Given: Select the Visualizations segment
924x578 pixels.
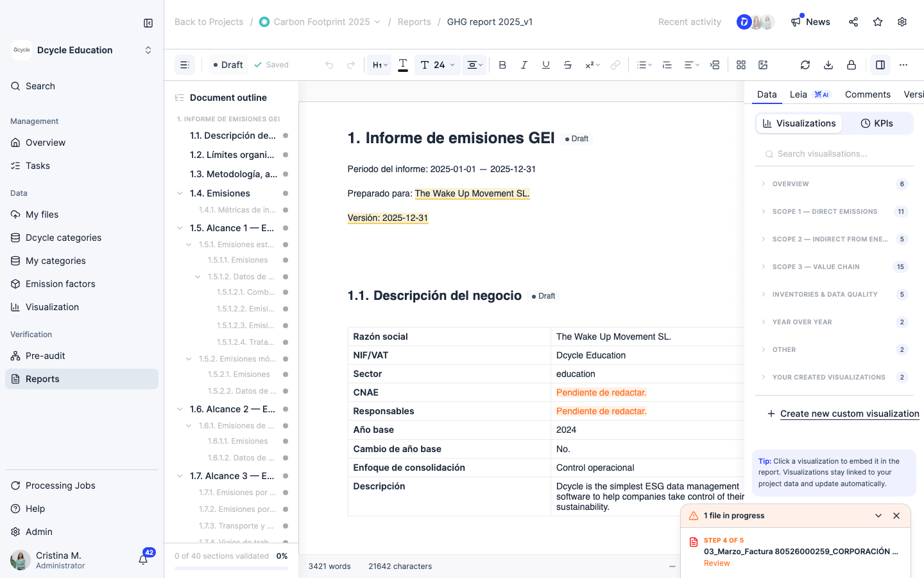Looking at the screenshot, I should point(799,123).
